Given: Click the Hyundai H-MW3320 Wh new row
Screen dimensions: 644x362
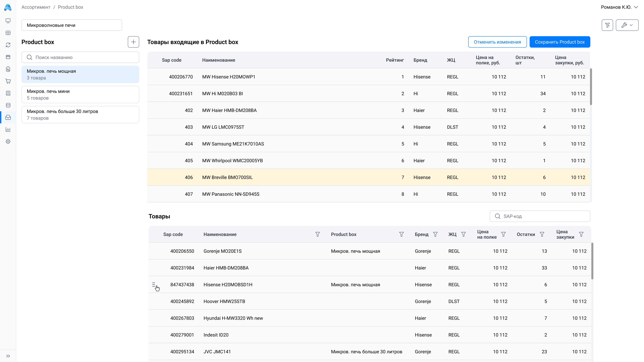Looking at the screenshot, I should point(370,318).
